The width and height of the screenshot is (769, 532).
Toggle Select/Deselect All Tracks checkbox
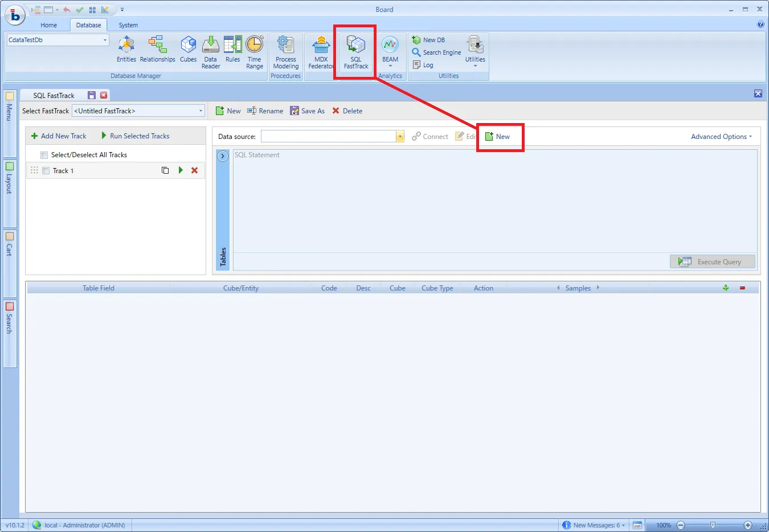tap(44, 155)
